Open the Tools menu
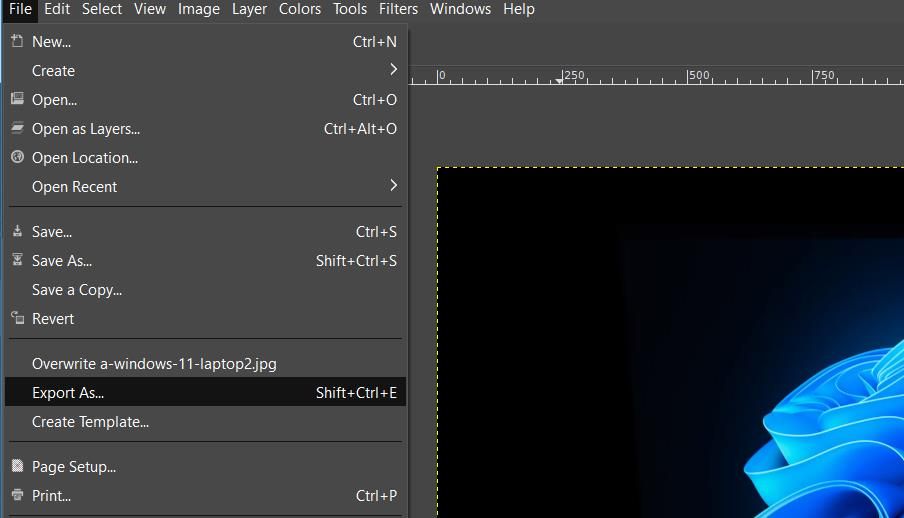The width and height of the screenshot is (904, 518). [x=349, y=9]
